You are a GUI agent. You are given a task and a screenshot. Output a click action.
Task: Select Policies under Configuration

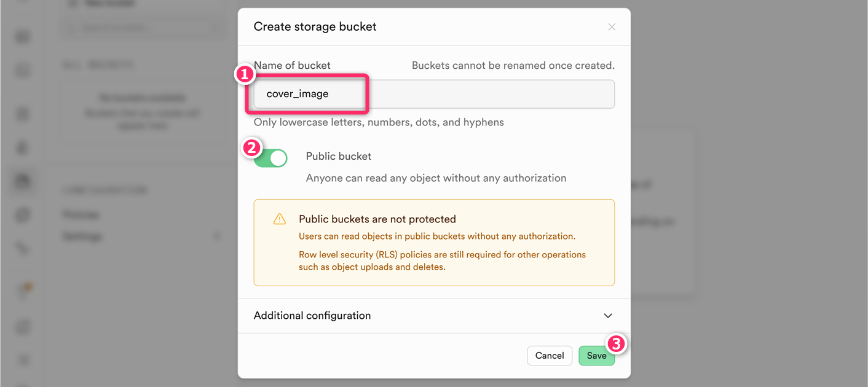tap(81, 215)
